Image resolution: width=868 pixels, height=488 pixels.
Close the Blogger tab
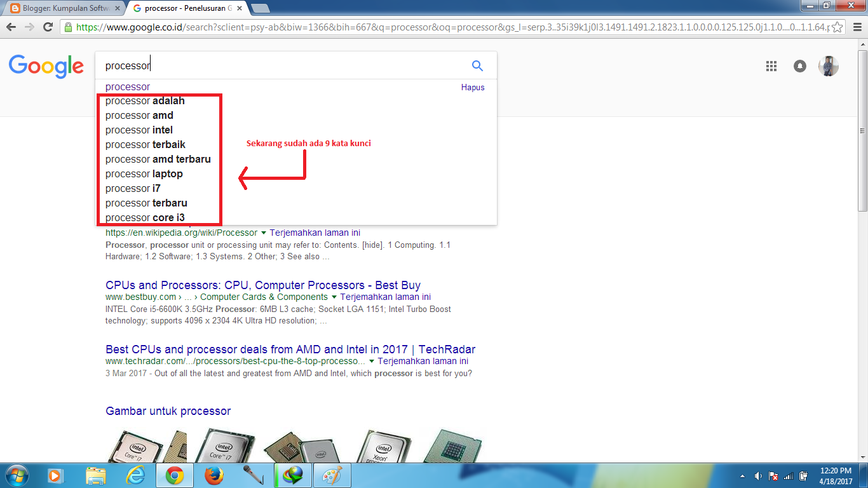117,8
